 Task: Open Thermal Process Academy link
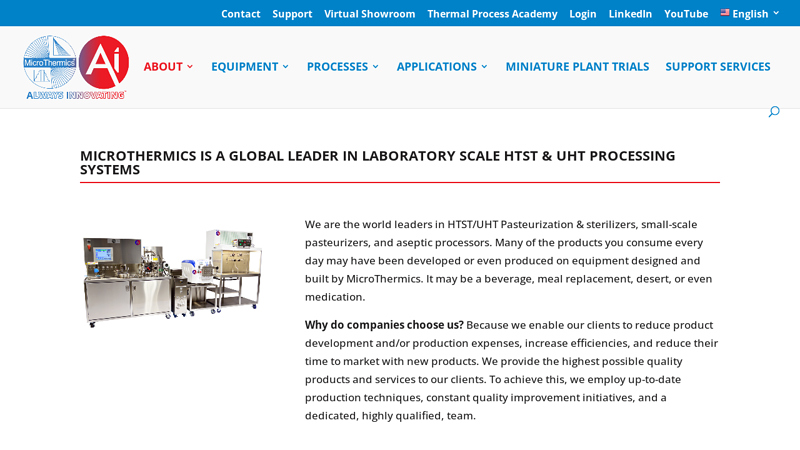(492, 14)
